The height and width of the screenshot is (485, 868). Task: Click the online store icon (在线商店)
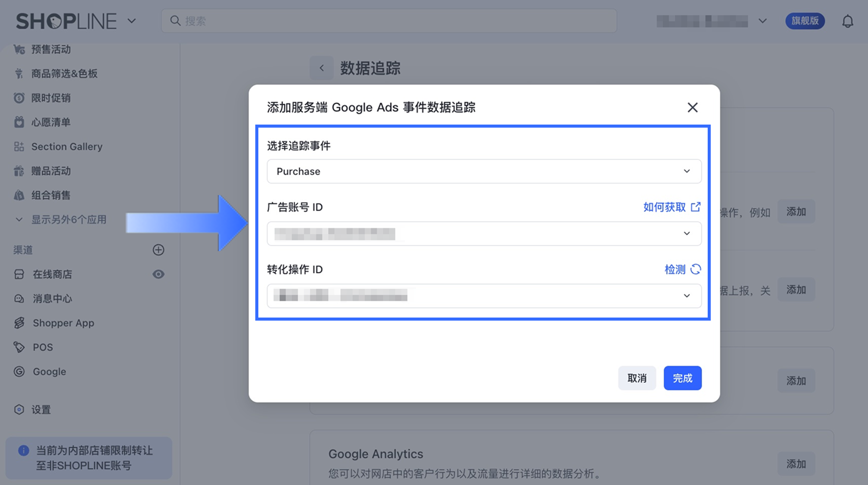point(19,274)
